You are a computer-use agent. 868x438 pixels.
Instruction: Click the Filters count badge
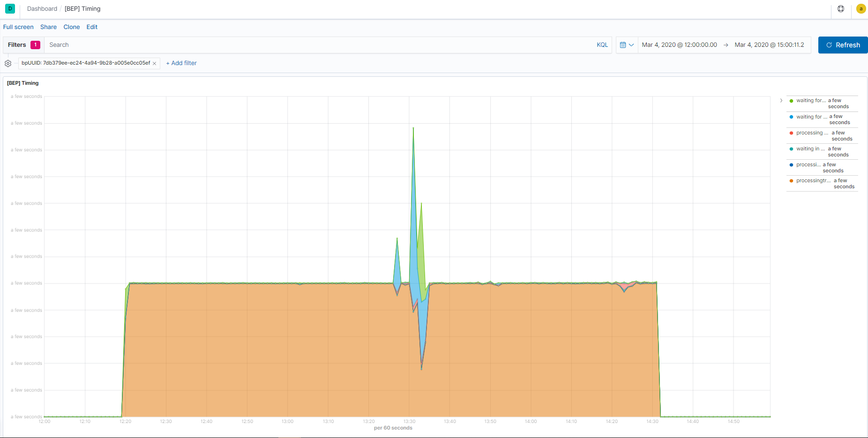click(x=35, y=45)
